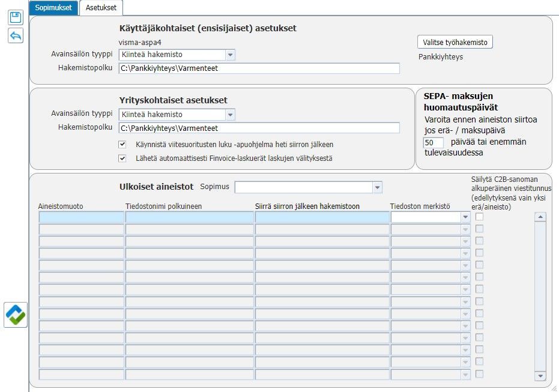Viewport: 559px width, 392px height.
Task: Click the Aineistomuoto column header
Action: 61,207
